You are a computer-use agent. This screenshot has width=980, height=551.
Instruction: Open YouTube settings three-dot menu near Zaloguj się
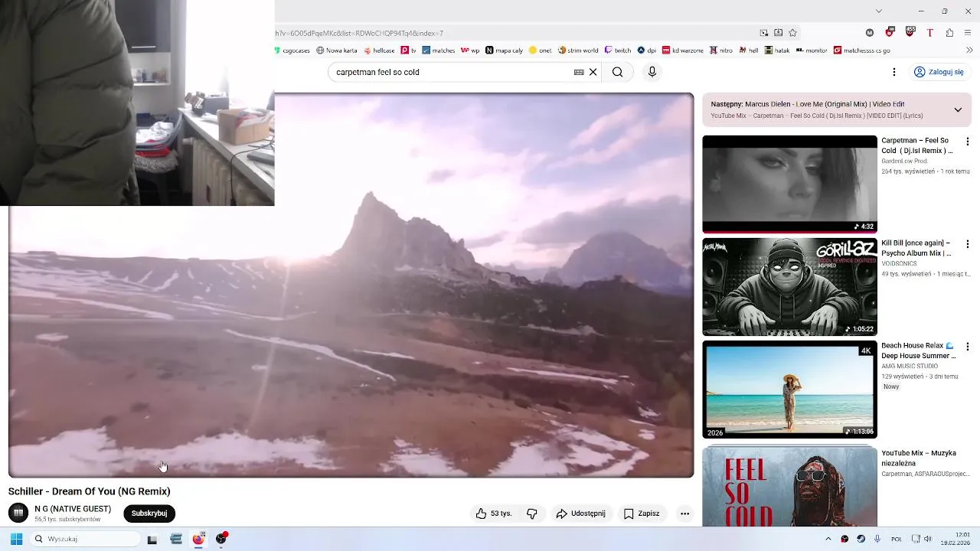pyautogui.click(x=893, y=72)
